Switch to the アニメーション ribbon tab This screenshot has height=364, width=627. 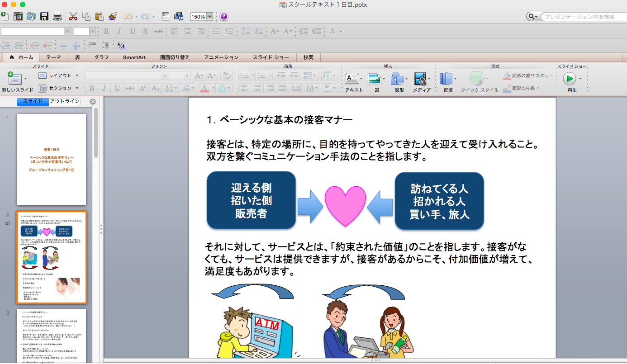(x=221, y=57)
